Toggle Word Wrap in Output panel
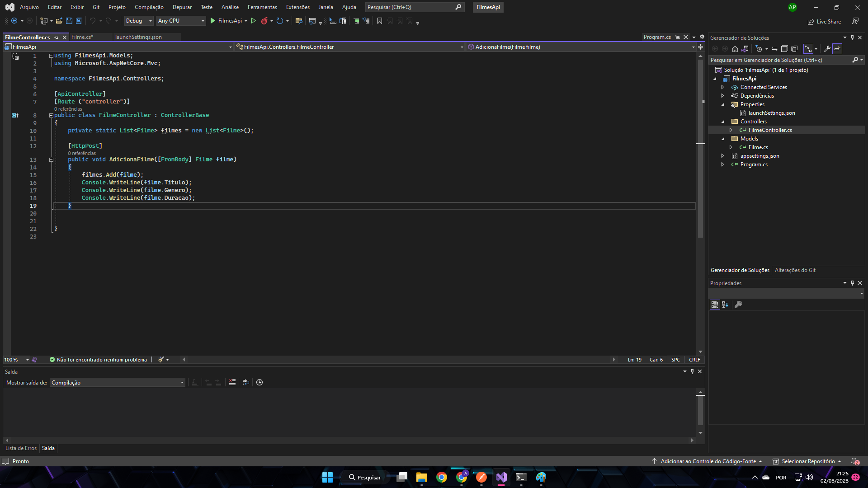This screenshot has width=868, height=488. 246,382
